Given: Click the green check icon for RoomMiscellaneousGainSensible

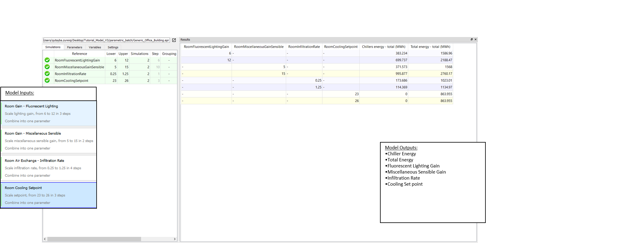Looking at the screenshot, I should point(47,67).
